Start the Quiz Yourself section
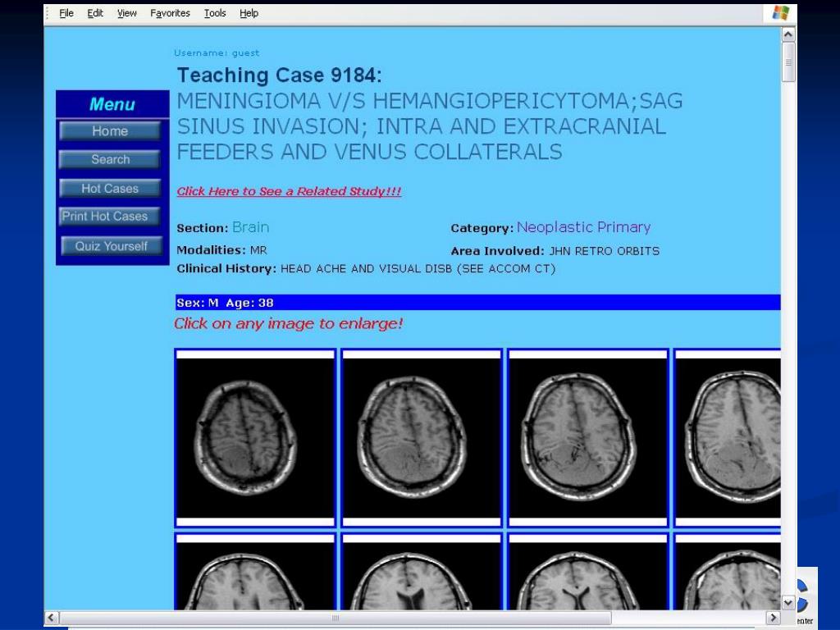Screen dimensions: 840x630 coord(112,246)
